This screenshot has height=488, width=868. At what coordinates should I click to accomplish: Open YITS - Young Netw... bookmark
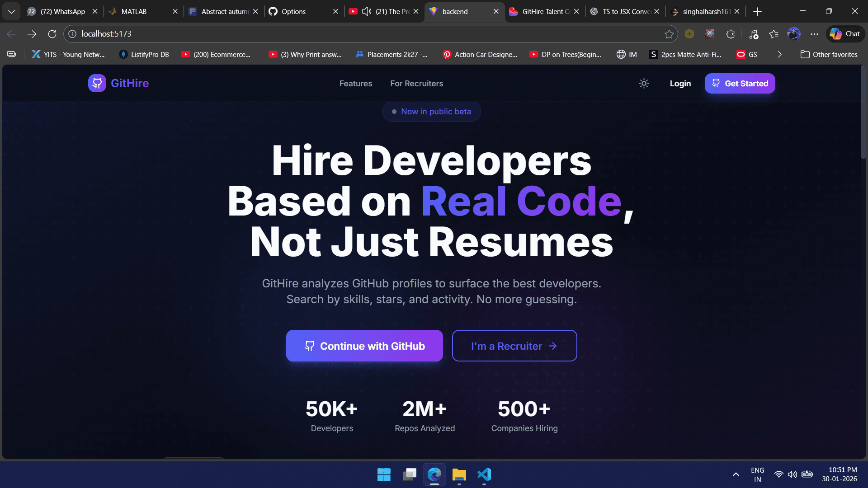[x=68, y=55]
